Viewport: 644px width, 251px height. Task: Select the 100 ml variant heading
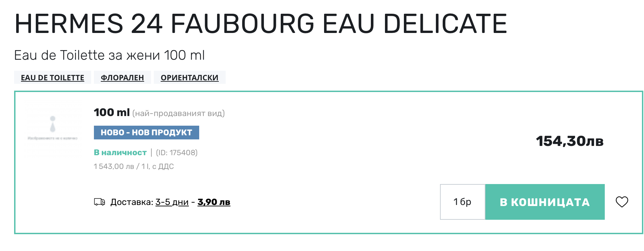point(112,112)
